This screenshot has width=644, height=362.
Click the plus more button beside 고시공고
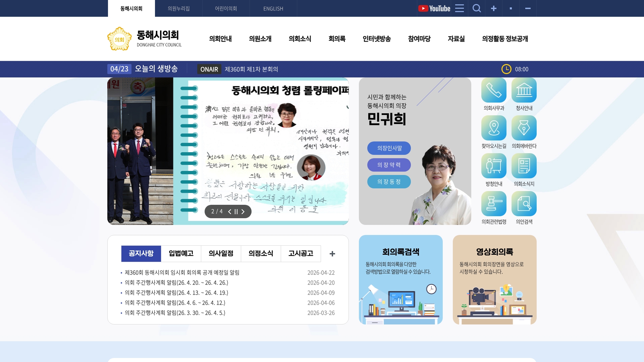(332, 254)
